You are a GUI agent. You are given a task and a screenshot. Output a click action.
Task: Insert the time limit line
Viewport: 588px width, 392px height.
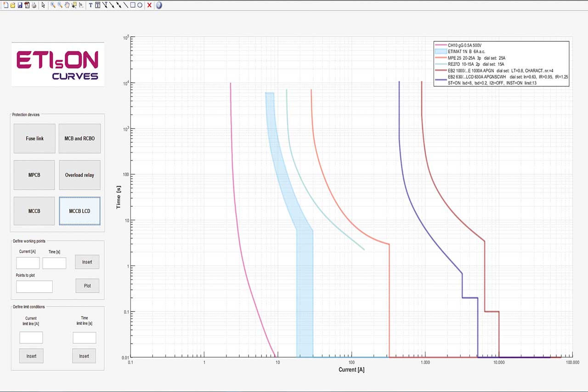coord(84,356)
